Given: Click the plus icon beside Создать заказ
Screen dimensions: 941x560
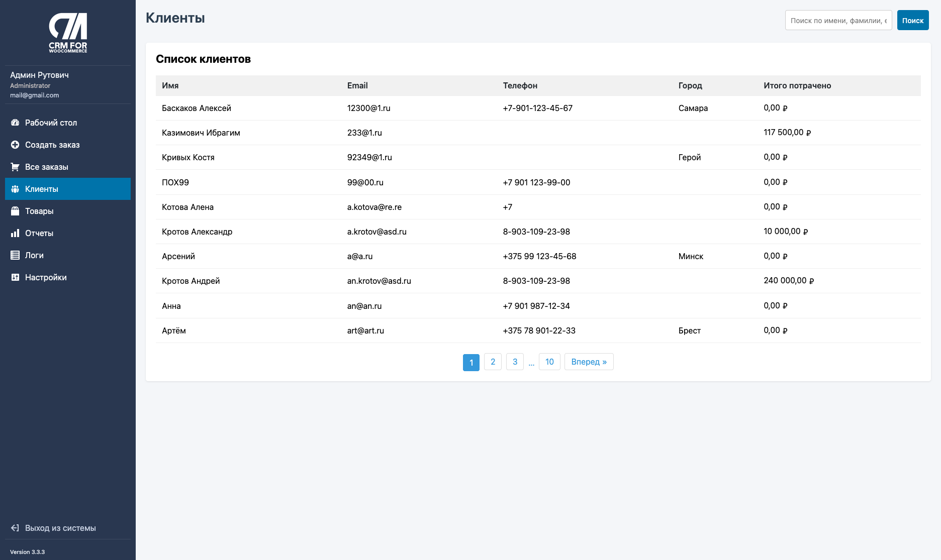Looking at the screenshot, I should click(x=15, y=145).
